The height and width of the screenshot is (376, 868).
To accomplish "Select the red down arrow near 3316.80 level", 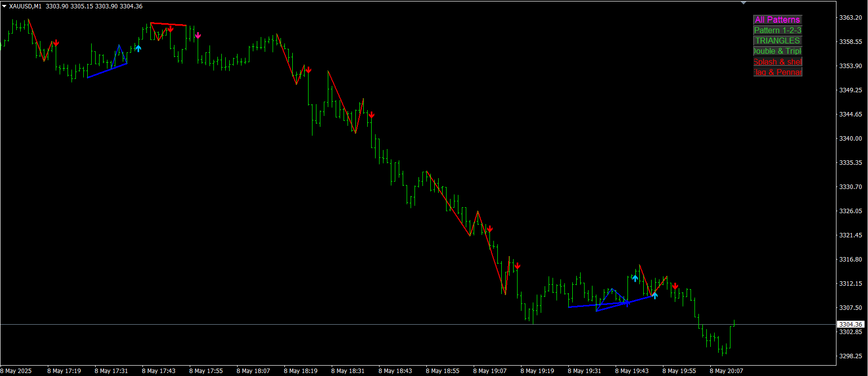I will click(517, 266).
